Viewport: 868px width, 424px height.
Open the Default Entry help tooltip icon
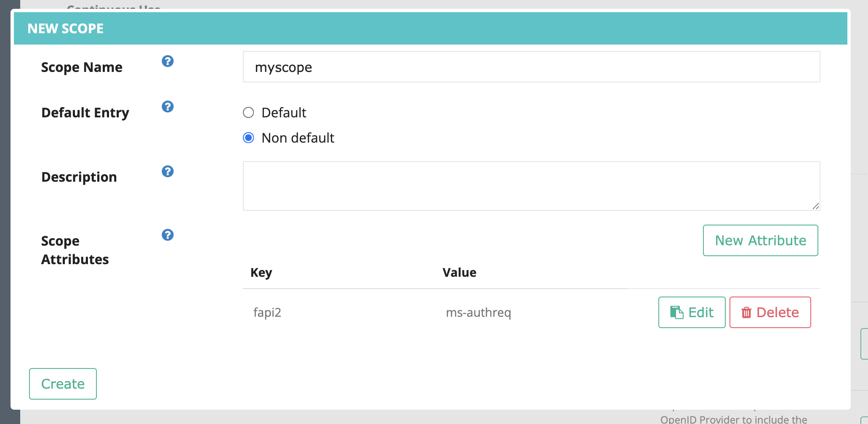[168, 107]
